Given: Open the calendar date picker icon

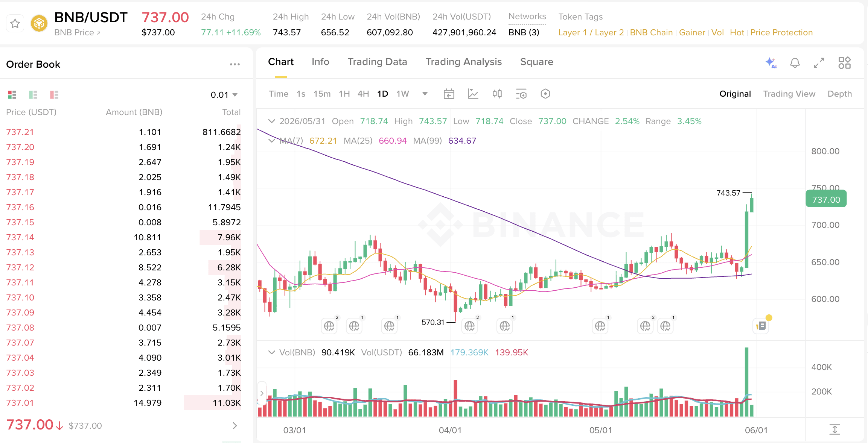Looking at the screenshot, I should tap(449, 94).
